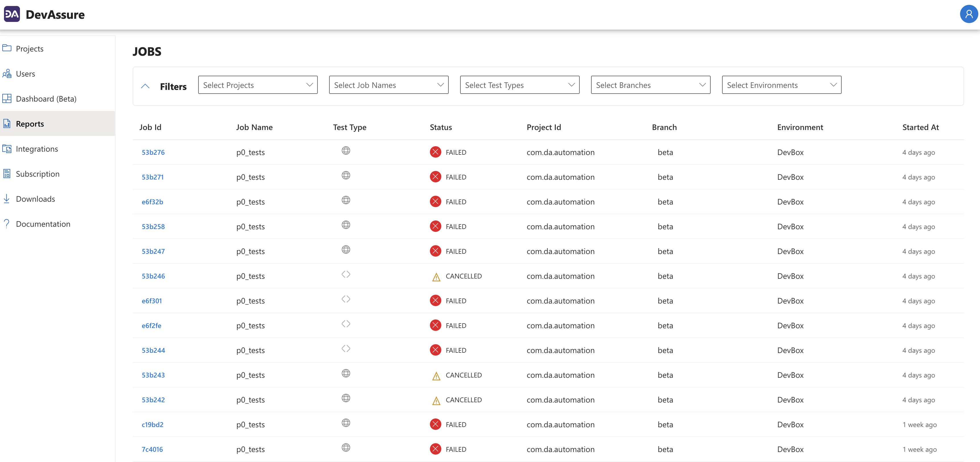Open the Select Projects dropdown
Image resolution: width=980 pixels, height=462 pixels.
pyautogui.click(x=258, y=85)
